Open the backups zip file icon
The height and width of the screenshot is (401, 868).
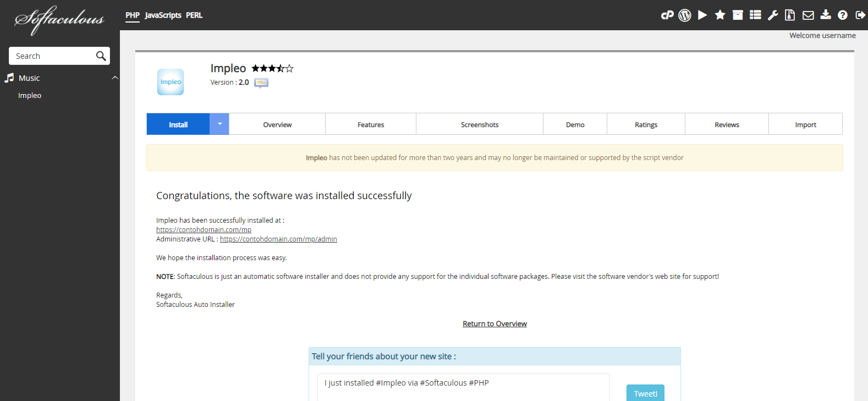pyautogui.click(x=790, y=15)
